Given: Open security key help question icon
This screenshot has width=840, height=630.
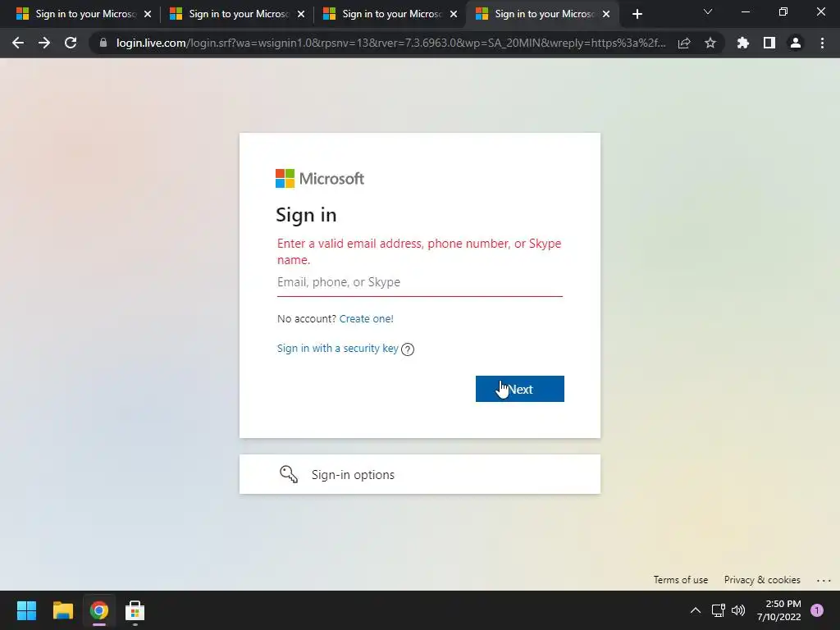Looking at the screenshot, I should click(408, 349).
